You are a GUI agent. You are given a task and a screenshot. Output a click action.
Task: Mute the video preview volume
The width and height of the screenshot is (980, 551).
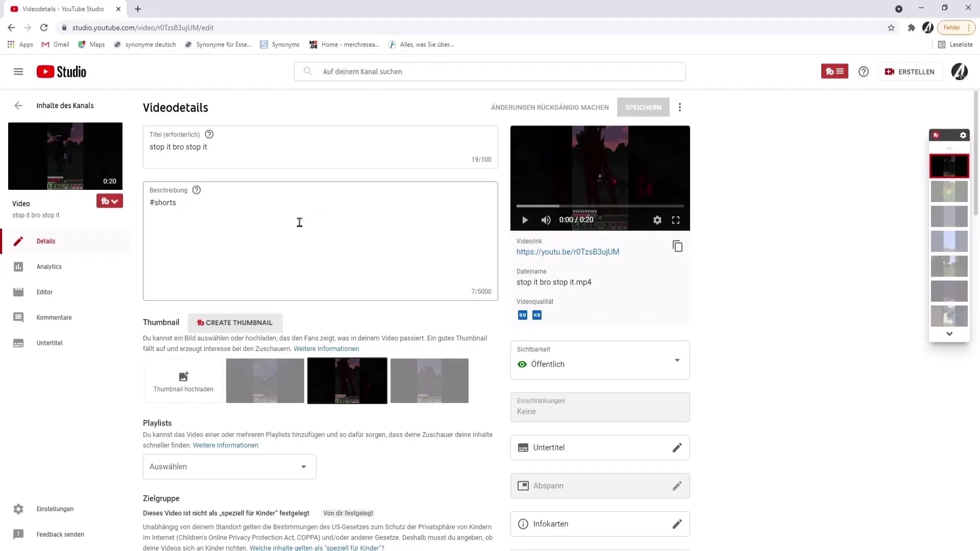tap(546, 220)
